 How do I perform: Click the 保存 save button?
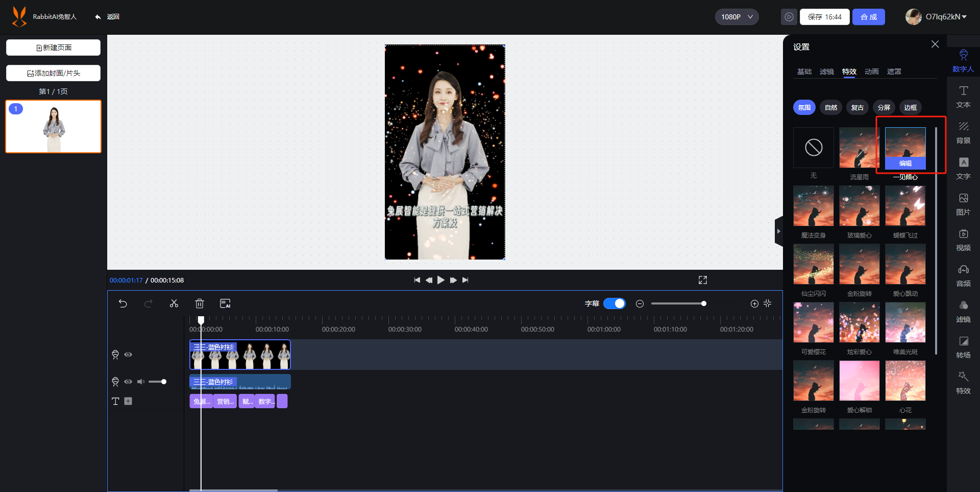pos(825,17)
